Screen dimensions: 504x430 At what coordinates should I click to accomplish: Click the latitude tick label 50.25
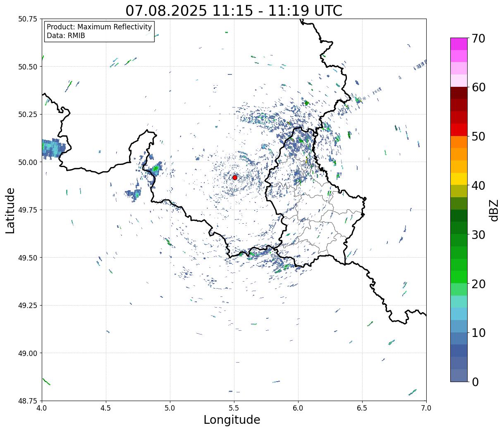[x=28, y=115]
